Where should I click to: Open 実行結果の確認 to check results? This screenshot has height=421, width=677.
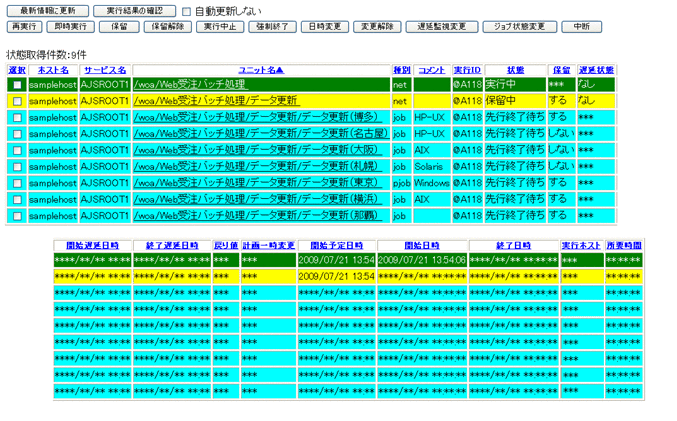click(x=134, y=10)
